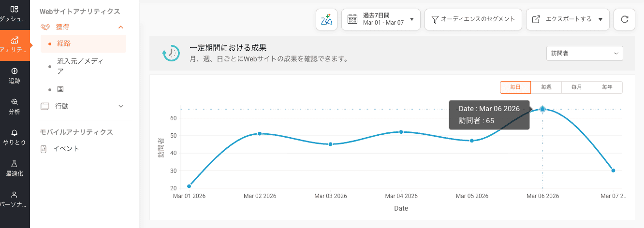Image resolution: width=644 pixels, height=228 pixels.
Task: Open the Dashboard icon in left sidebar
Action: click(15, 14)
